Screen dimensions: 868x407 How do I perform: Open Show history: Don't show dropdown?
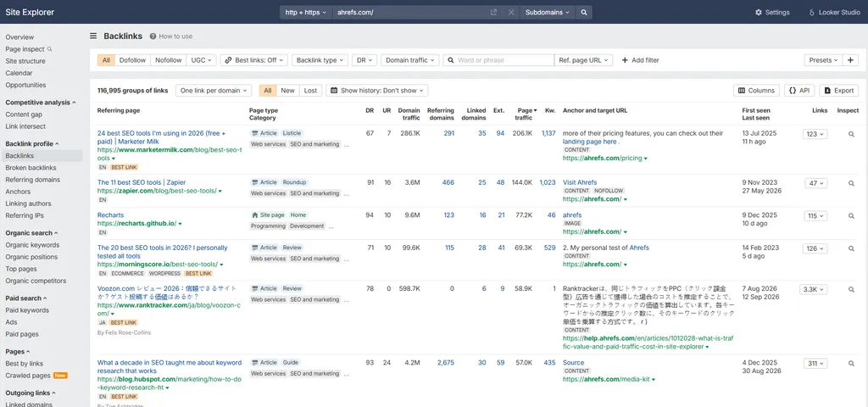click(x=377, y=90)
